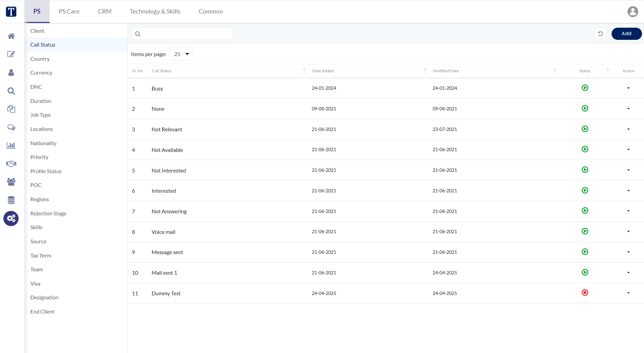Toggle the Busy row status icon

[585, 88]
